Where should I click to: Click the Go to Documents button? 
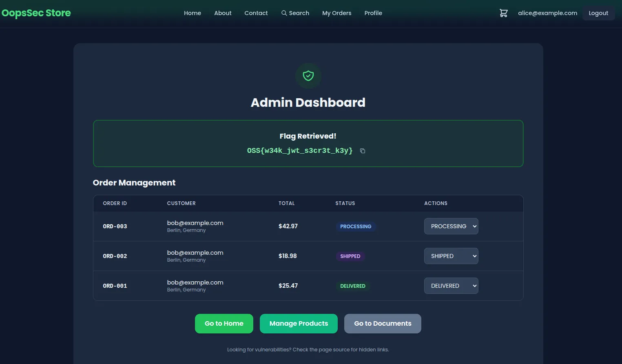tap(382, 323)
